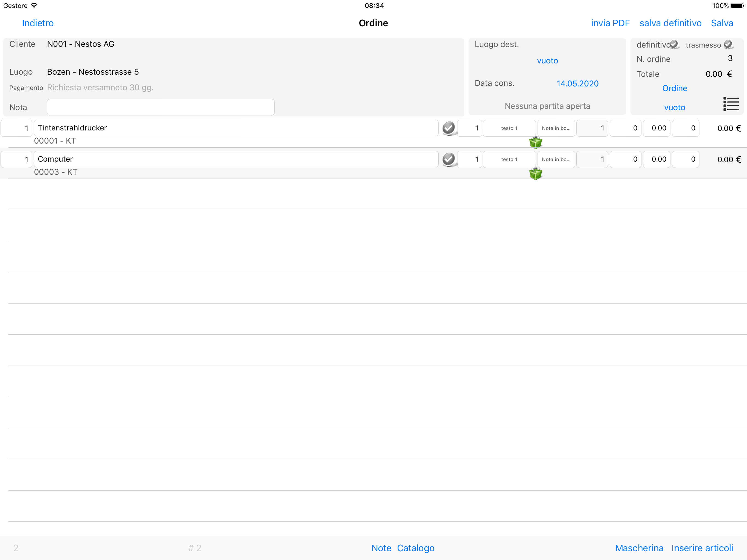This screenshot has height=560, width=747.
Task: Select location Bozen - Nestosstrasse 5
Action: pyautogui.click(x=93, y=72)
